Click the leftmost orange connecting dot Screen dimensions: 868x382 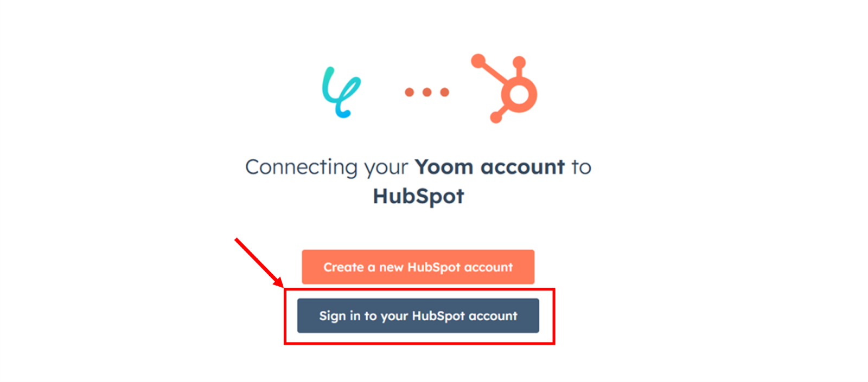coord(410,92)
